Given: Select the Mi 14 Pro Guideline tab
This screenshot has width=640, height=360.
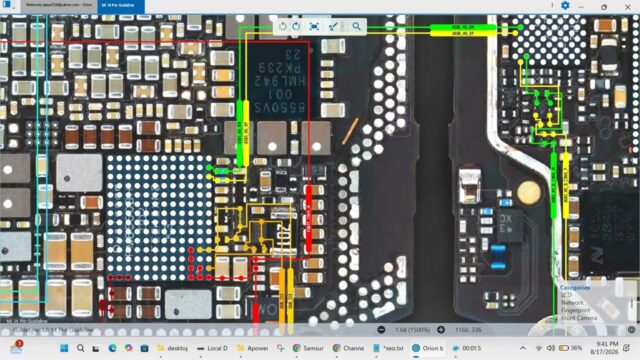Looking at the screenshot, I should point(121,5).
